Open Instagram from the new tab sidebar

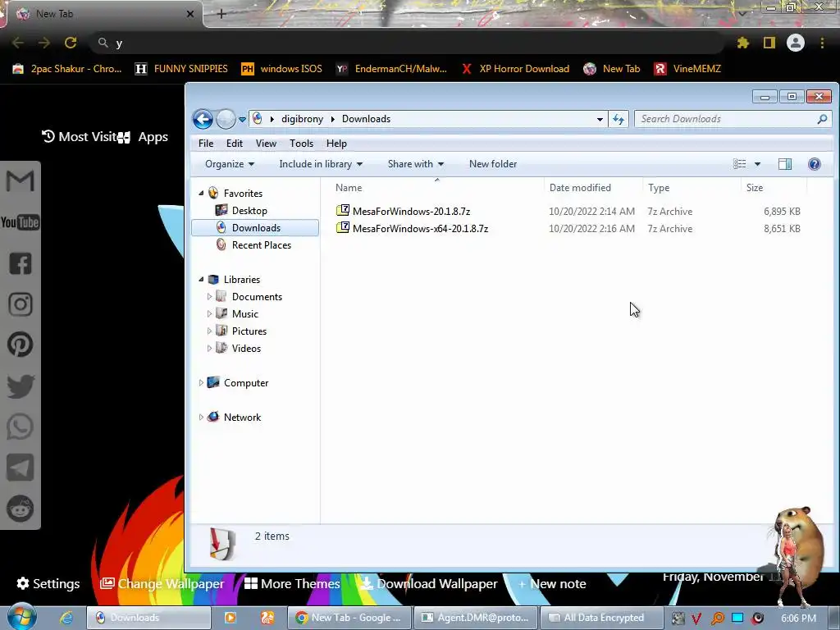[x=21, y=304]
